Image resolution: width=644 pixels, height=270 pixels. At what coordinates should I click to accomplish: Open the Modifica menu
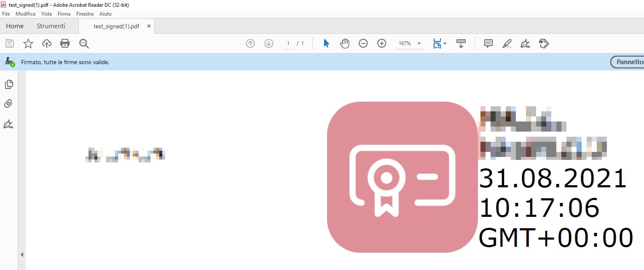click(26, 14)
